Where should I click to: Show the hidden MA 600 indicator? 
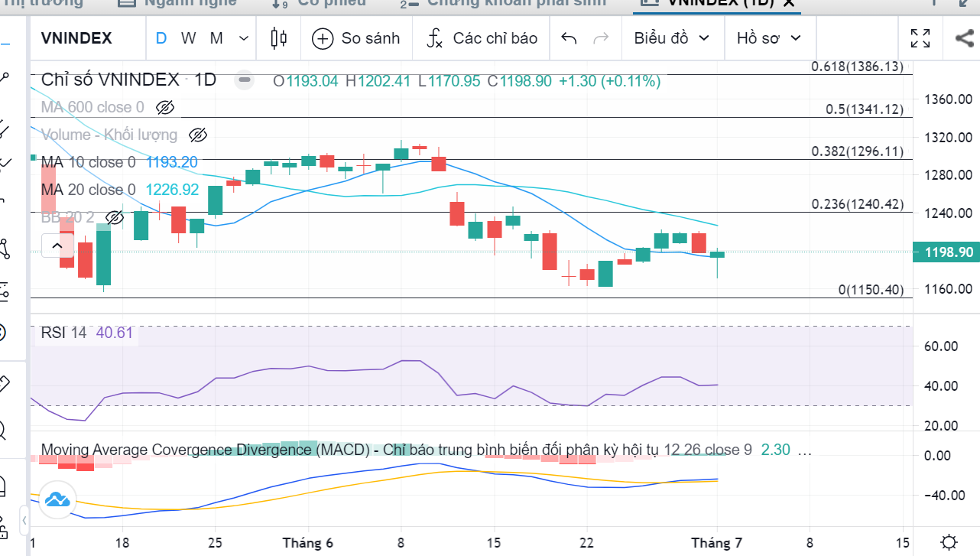pyautogui.click(x=164, y=108)
